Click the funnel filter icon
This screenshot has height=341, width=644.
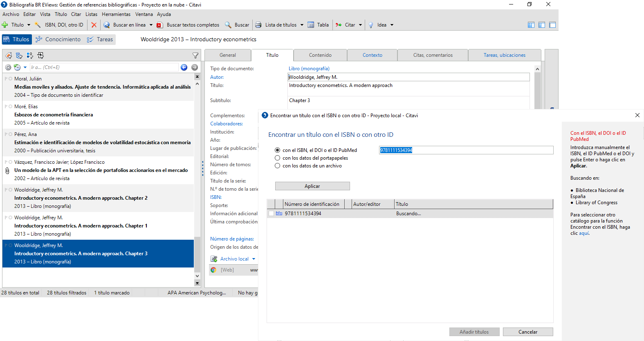pos(195,56)
